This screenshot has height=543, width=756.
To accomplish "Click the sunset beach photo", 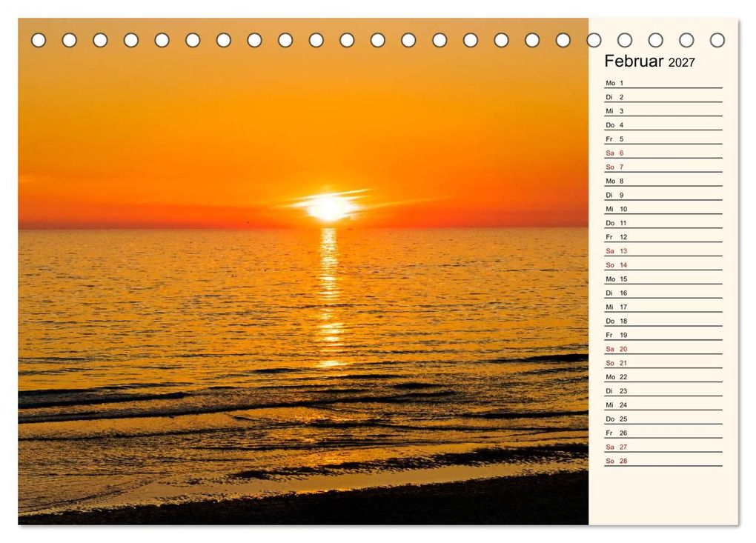I will 303,271.
